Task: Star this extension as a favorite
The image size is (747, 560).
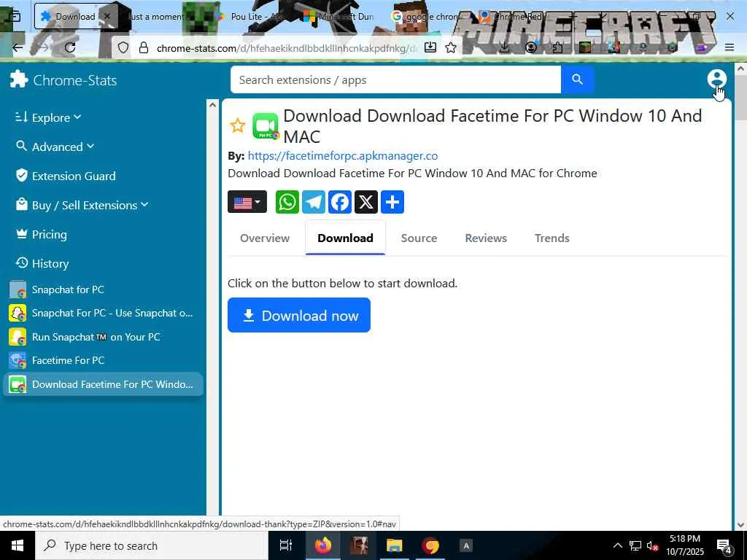Action: (x=237, y=125)
